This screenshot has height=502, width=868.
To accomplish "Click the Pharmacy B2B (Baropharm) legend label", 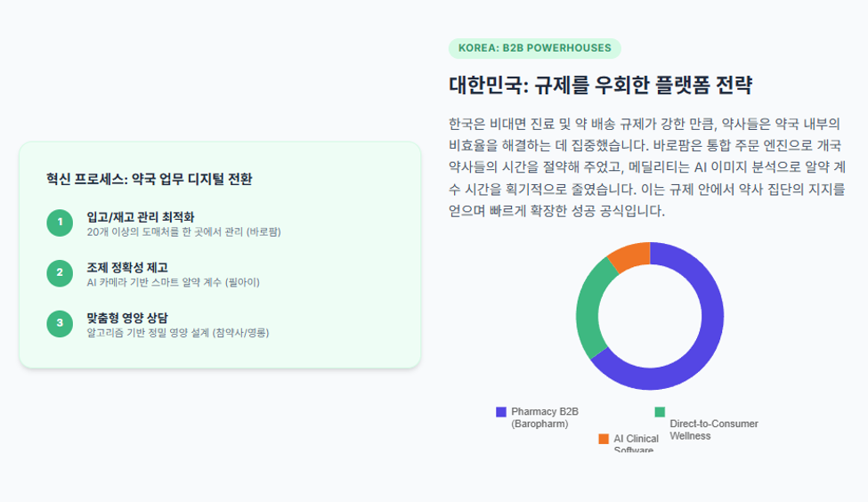I will tap(545, 417).
